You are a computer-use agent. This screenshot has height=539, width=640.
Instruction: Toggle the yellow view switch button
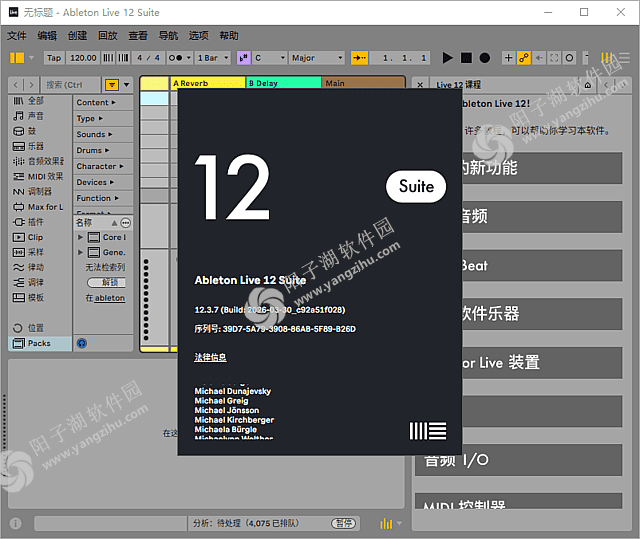click(17, 58)
